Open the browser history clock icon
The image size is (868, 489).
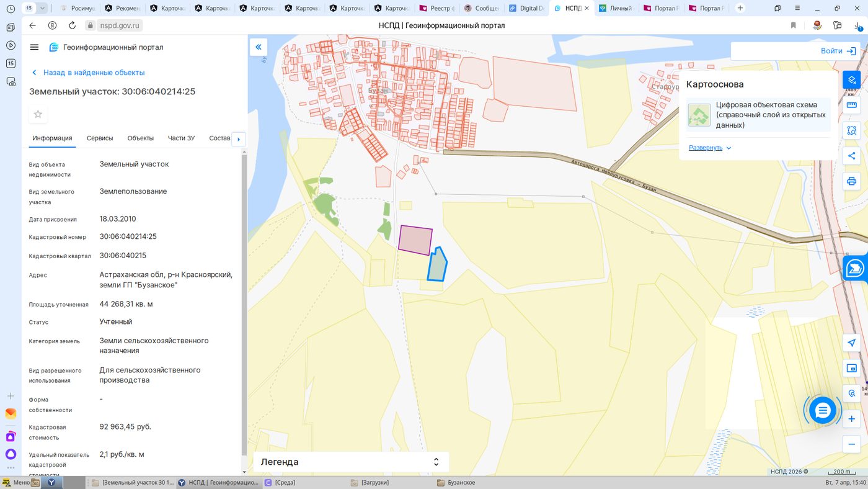pyautogui.click(x=11, y=8)
